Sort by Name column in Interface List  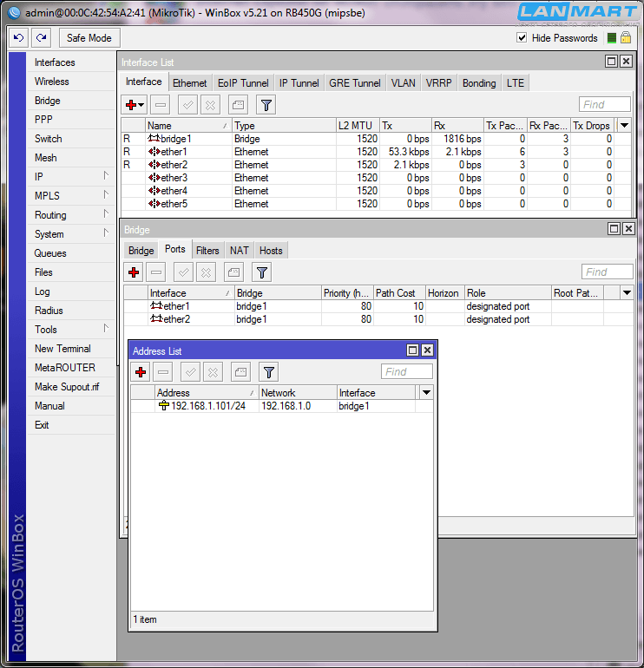coord(188,126)
